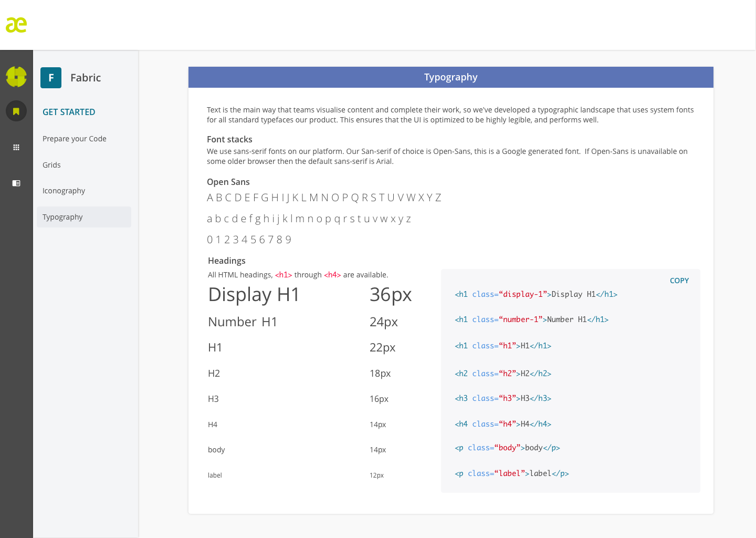Click COPY in the code panel

679,281
